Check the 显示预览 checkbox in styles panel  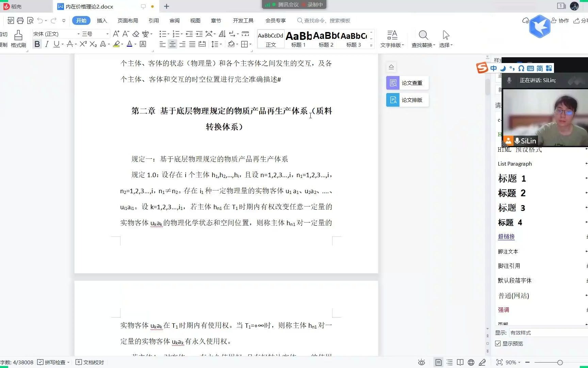[497, 343]
